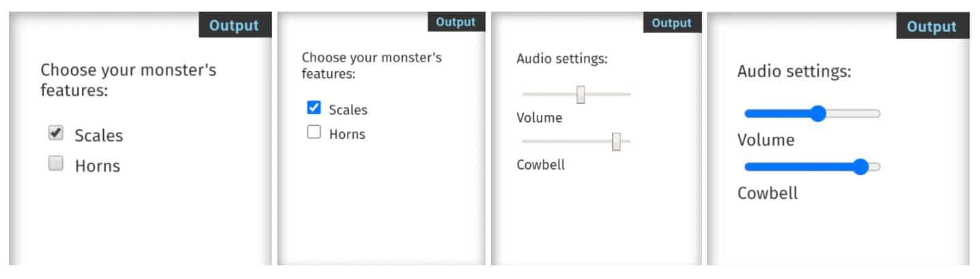Select the blue round Cowbell slider knob

(x=860, y=166)
